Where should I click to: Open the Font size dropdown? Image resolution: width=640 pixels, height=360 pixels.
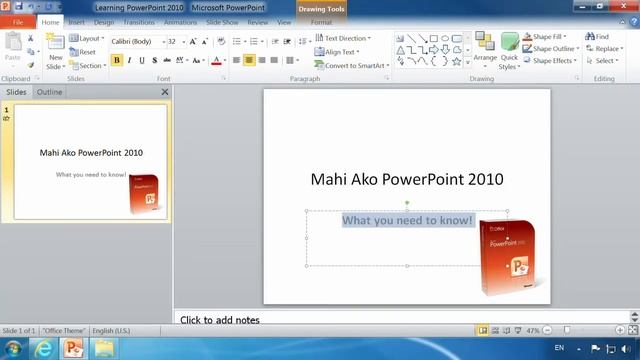(x=184, y=42)
